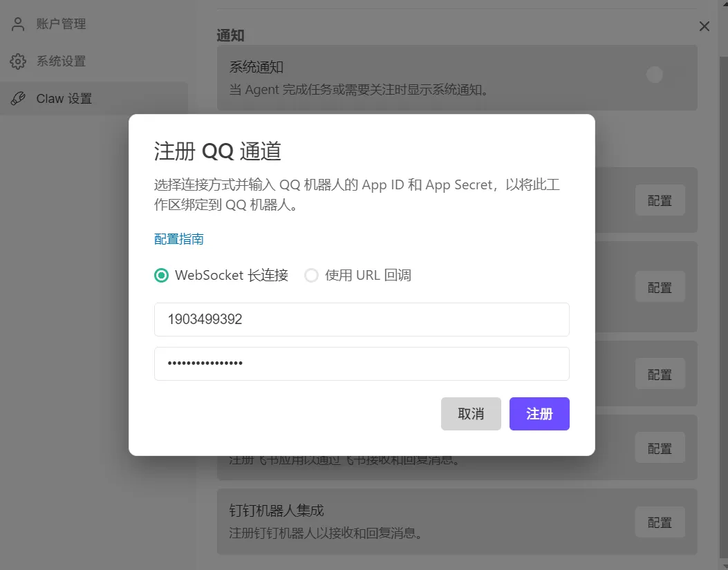Select Claw 设置 in the sidebar
This screenshot has width=728, height=570.
(94, 98)
